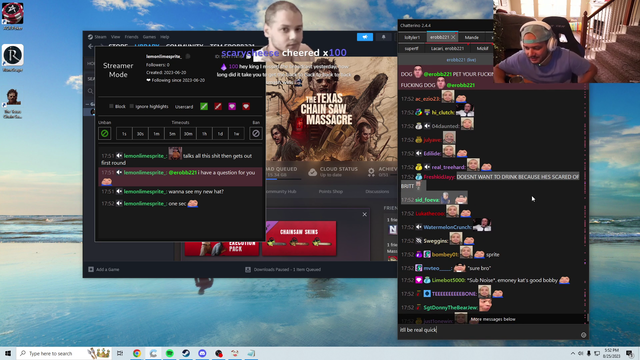Click Texas Chain Saw Massacre game artwork

(x=331, y=109)
